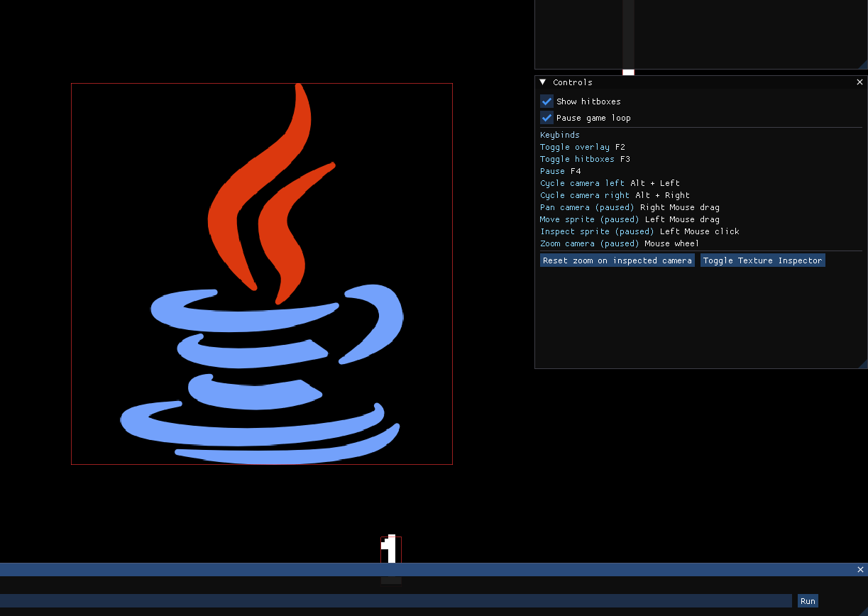Collapse the Controls panel with the triangle
Viewport: 868px width, 616px height.
click(x=543, y=82)
